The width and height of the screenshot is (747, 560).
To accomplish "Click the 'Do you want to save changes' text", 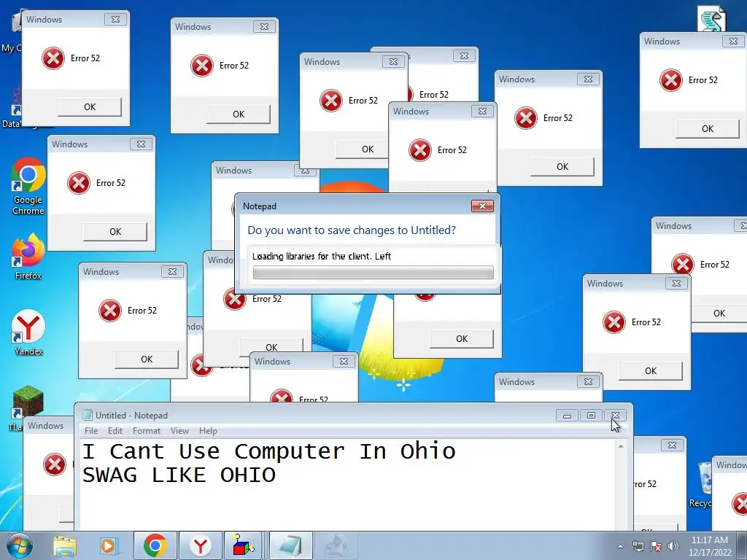I will (352, 230).
